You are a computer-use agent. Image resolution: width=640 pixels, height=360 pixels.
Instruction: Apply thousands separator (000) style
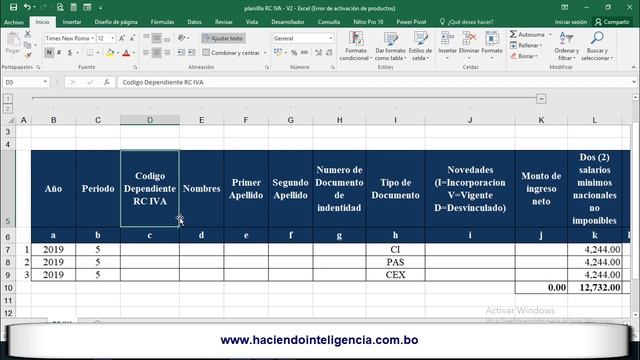304,53
